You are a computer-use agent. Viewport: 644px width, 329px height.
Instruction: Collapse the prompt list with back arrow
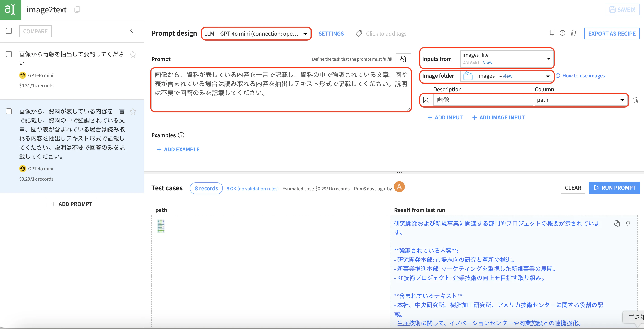pos(133,31)
